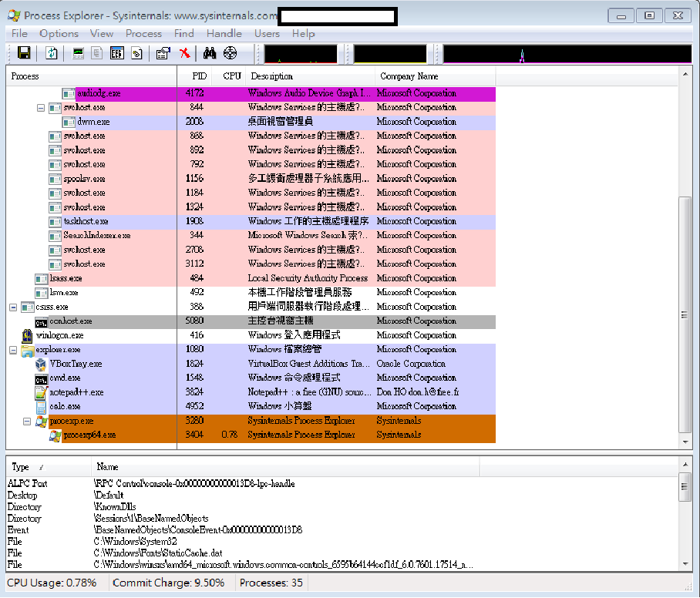Click the procexp64.exe icon

point(55,435)
